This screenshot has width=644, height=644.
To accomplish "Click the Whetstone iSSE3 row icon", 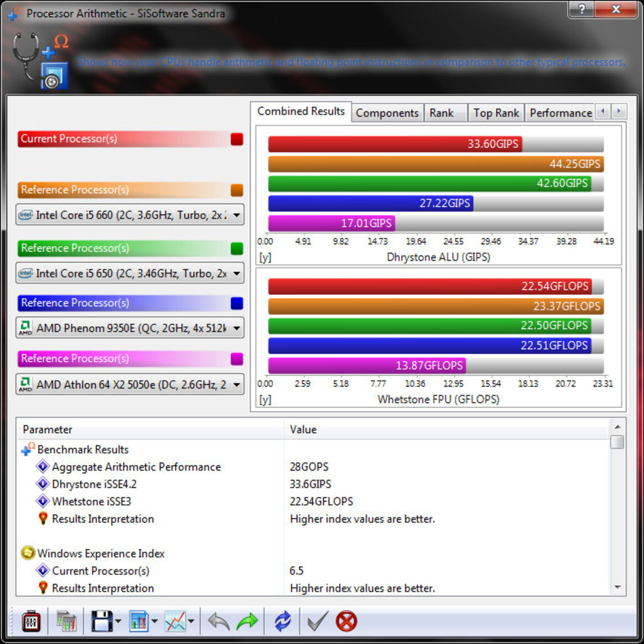I will 43,501.
